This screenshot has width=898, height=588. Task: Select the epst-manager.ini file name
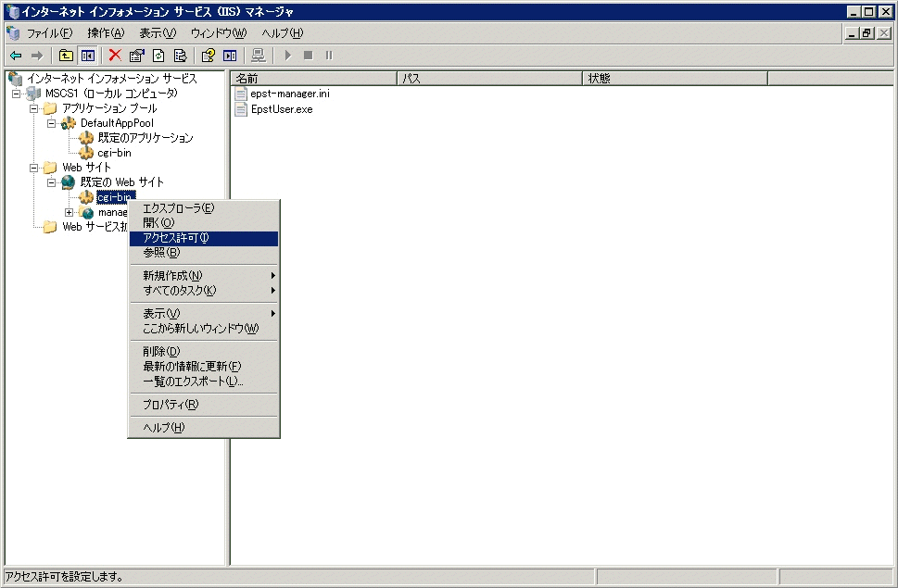[290, 94]
